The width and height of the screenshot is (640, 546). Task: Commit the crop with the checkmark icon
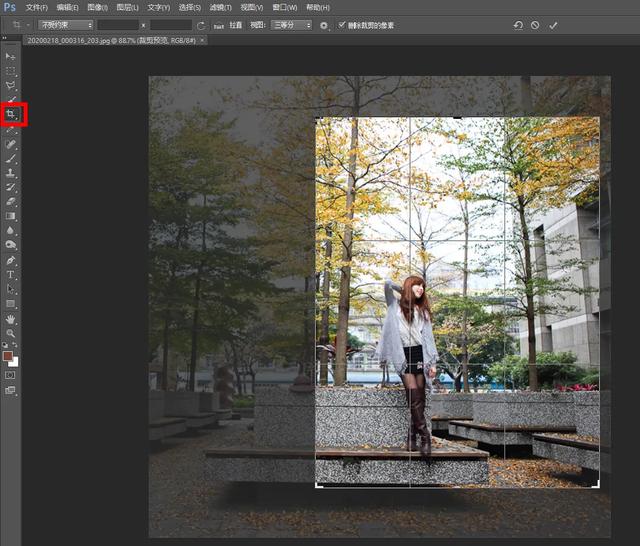553,24
